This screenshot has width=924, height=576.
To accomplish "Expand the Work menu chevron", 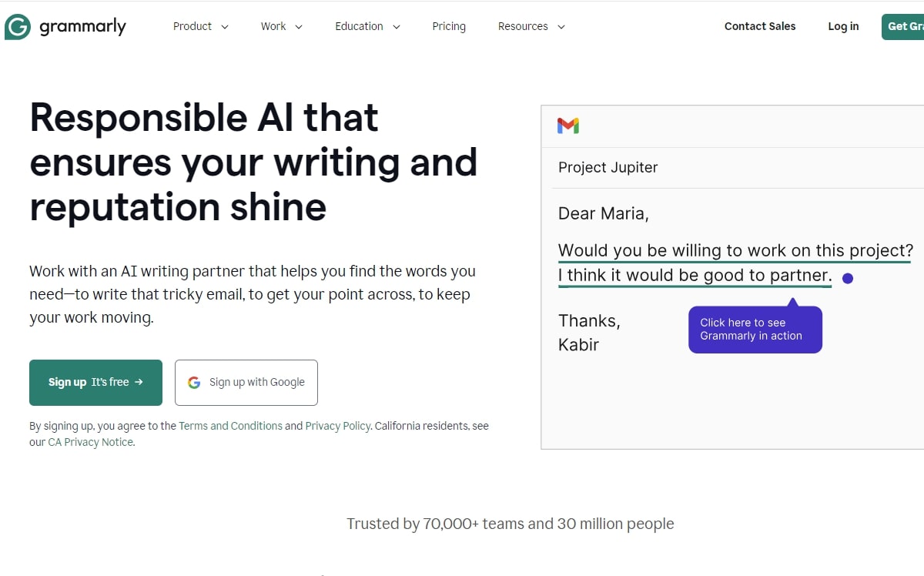I will [x=299, y=27].
